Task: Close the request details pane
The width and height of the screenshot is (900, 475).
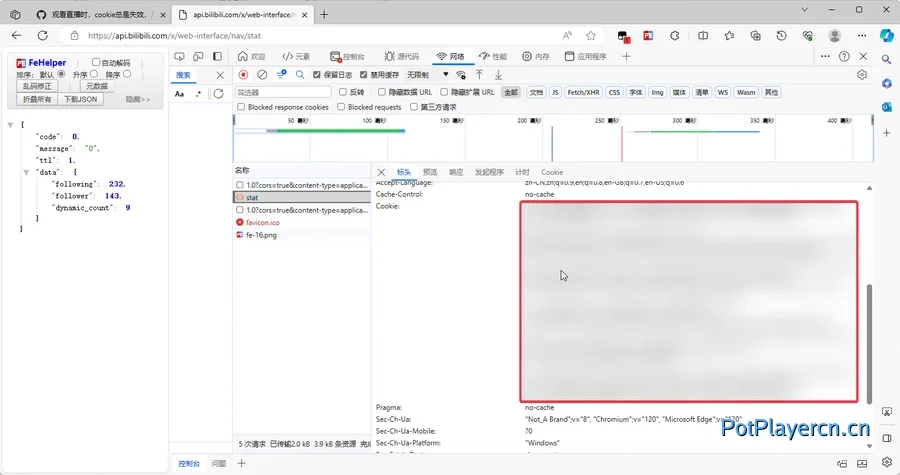Action: pos(382,172)
